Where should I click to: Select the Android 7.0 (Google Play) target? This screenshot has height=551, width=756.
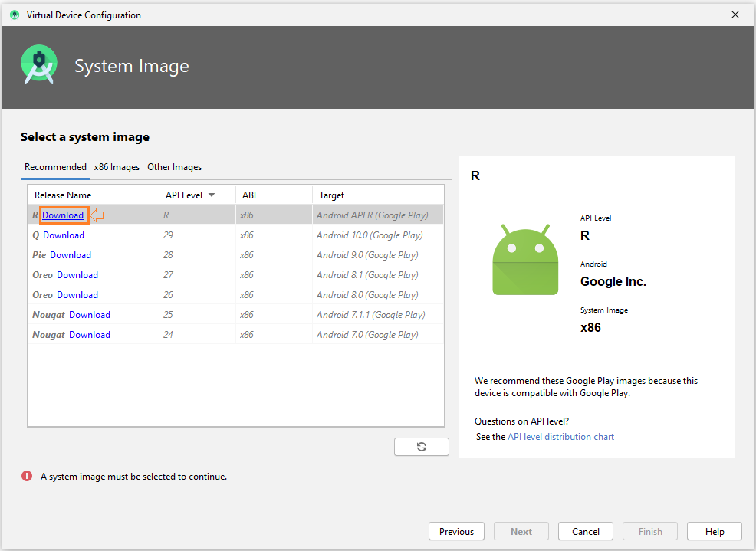coord(367,335)
